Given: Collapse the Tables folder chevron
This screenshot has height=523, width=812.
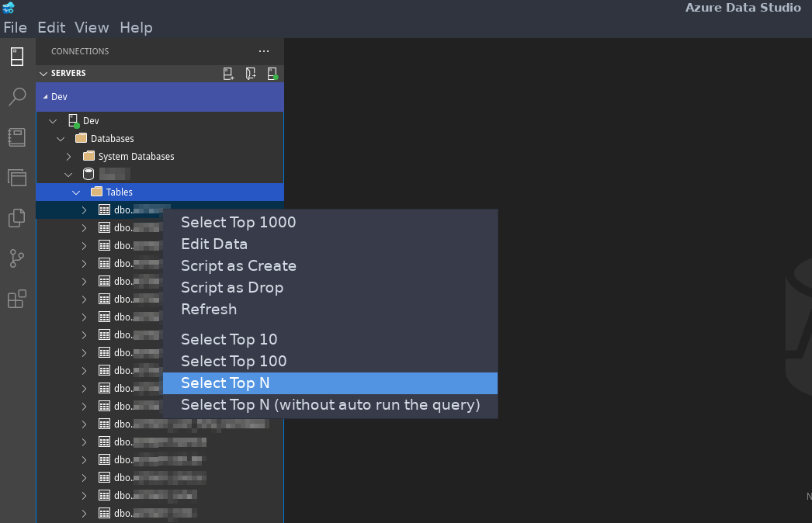Looking at the screenshot, I should point(76,192).
